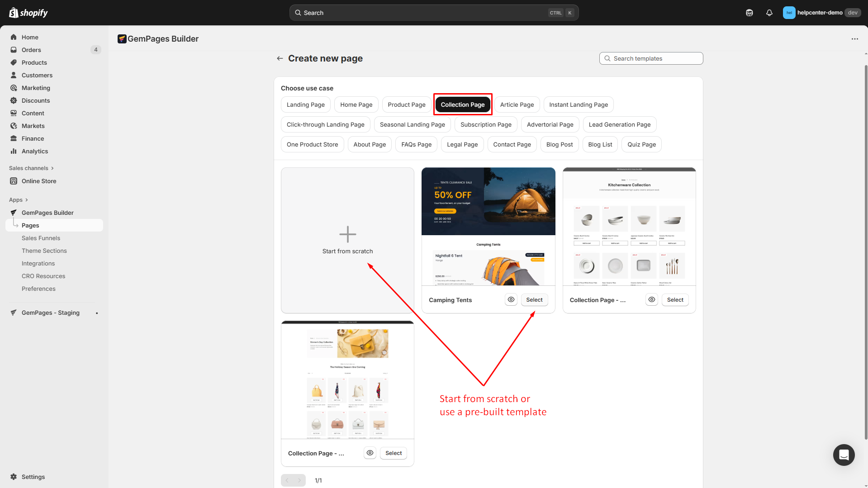Switch to the Product Page use case
Screen dimensions: 868x488
[x=406, y=105]
